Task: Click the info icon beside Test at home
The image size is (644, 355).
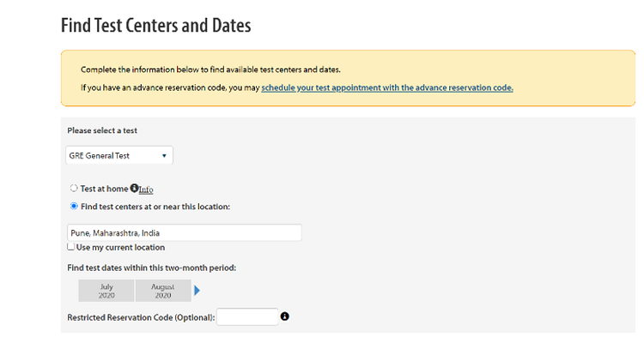Action: pyautogui.click(x=135, y=188)
